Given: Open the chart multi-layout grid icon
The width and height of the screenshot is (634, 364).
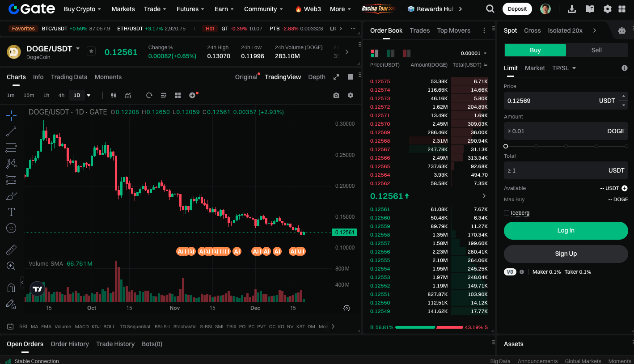Looking at the screenshot, I should point(178,95).
